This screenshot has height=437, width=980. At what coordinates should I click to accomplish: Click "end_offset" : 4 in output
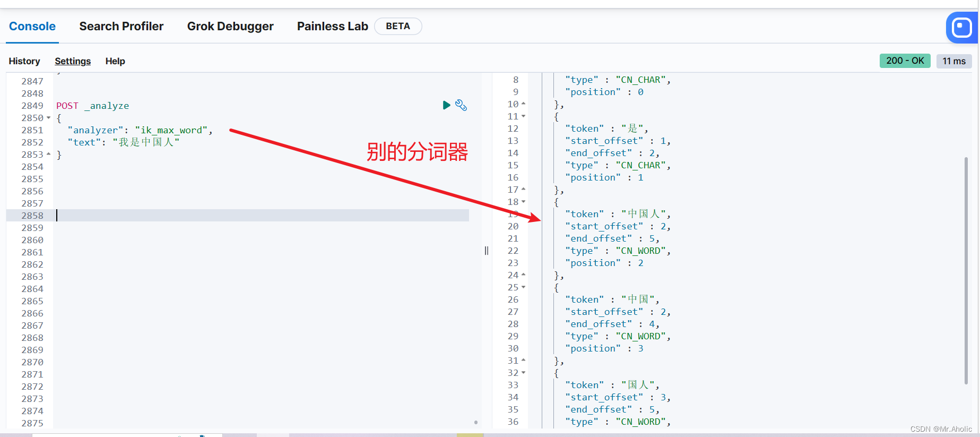[x=612, y=324]
